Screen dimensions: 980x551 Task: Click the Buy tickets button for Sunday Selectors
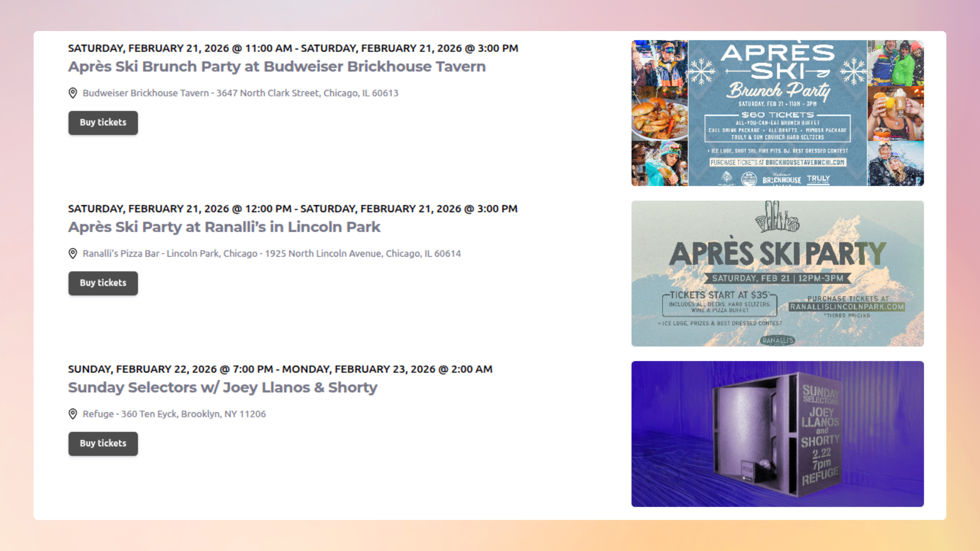tap(103, 443)
